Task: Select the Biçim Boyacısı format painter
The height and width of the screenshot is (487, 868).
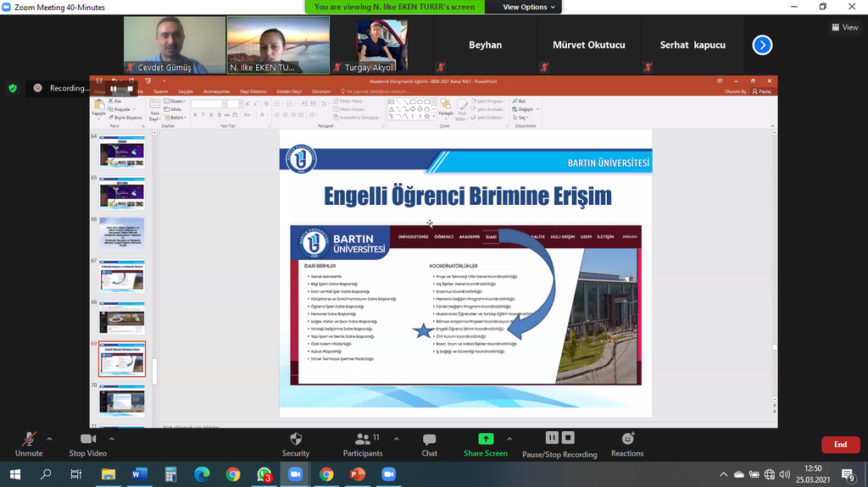Action: [125, 118]
